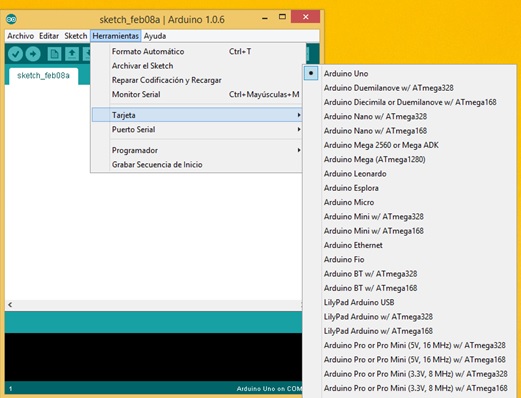Viewport: 521px width, 398px height.
Task: Click the editor horizontal scrollbar left arrow
Action: click(x=10, y=305)
